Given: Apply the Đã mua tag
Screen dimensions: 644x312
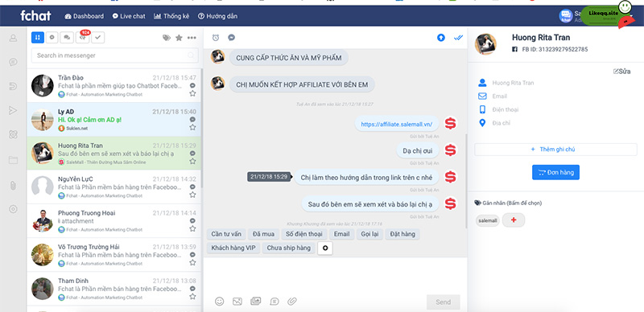Looking at the screenshot, I should tap(264, 234).
